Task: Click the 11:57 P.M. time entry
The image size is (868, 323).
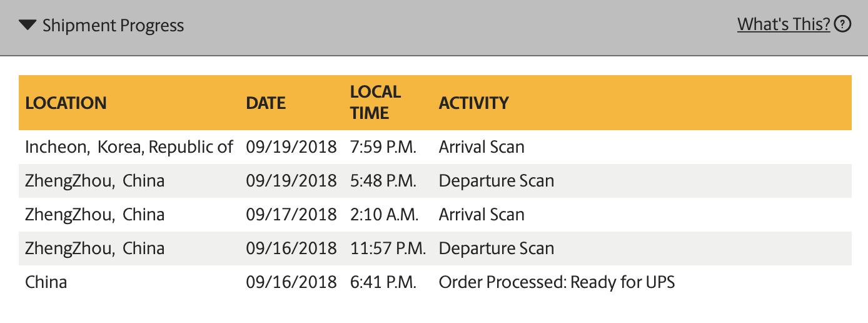Action: tap(388, 249)
